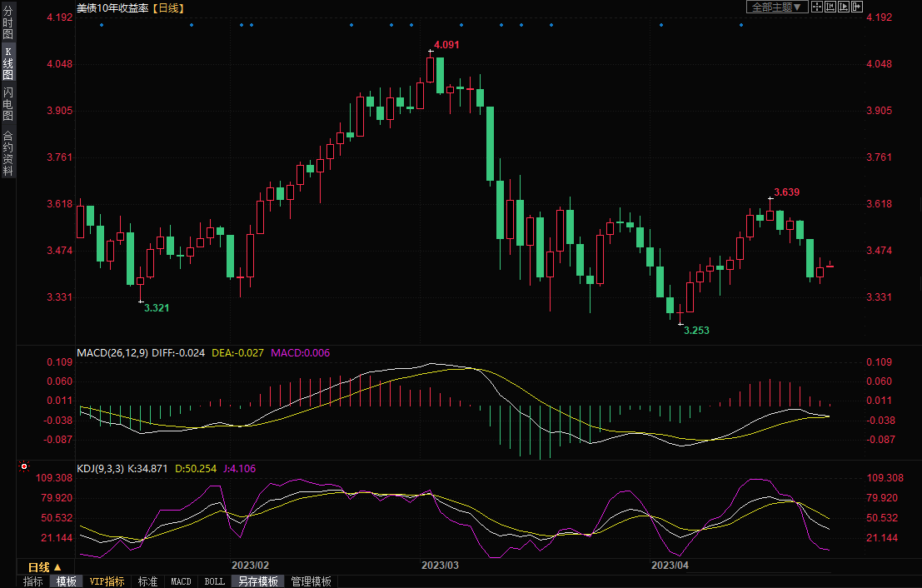Toggle the BOLL indicator template
The width and height of the screenshot is (922, 588).
pyautogui.click(x=213, y=581)
